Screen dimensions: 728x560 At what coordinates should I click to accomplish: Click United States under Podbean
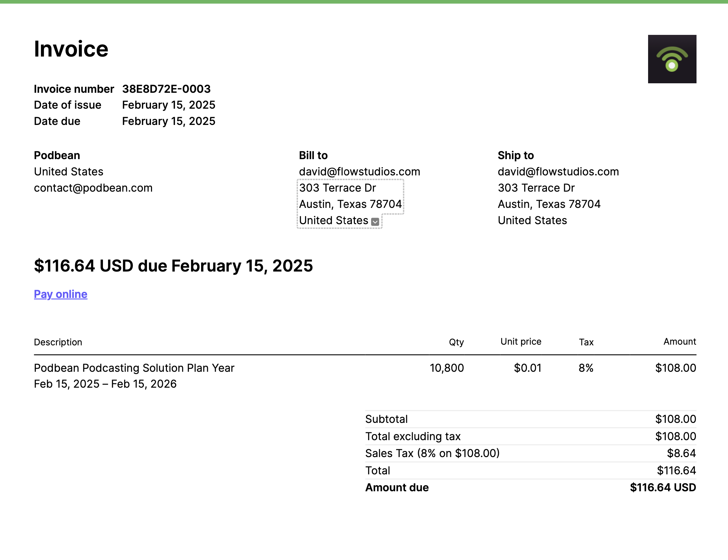tap(68, 172)
